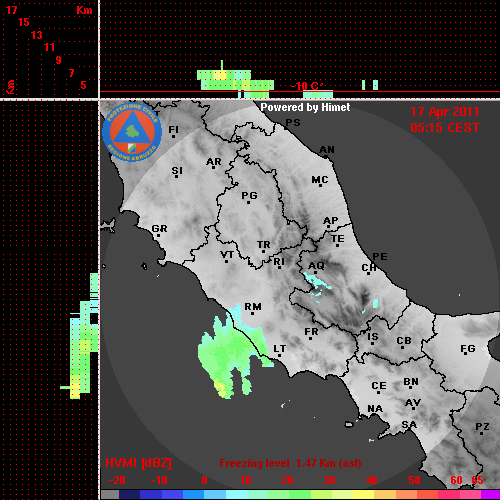
Task: Click the -10 C° isotherm label
Action: [x=306, y=86]
